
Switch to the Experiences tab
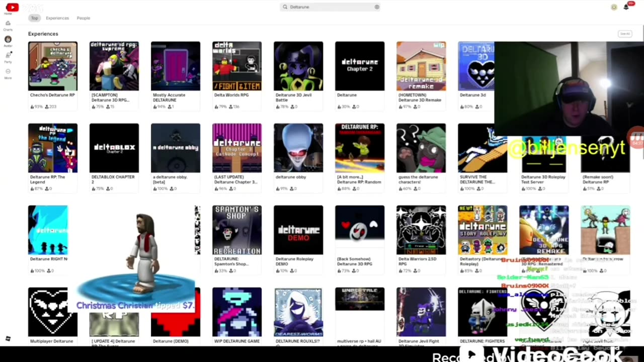click(x=57, y=18)
